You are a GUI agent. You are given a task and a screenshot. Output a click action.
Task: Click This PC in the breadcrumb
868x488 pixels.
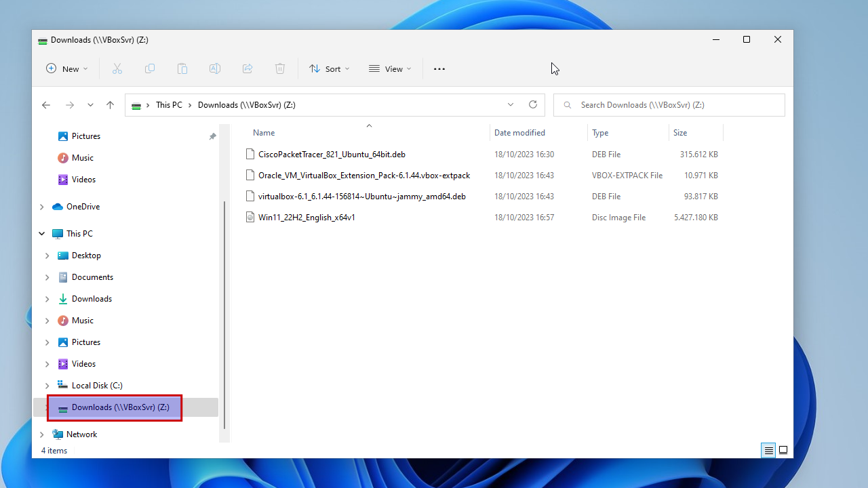point(169,105)
